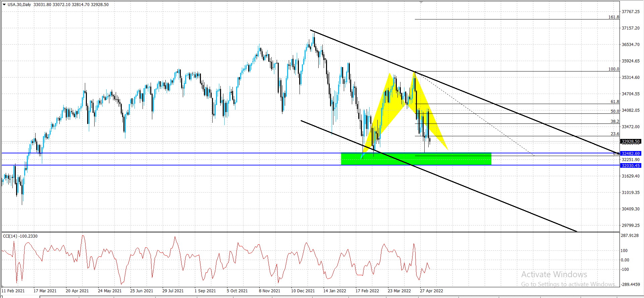Click the gray chart shift marker at top
The width and height of the screenshot is (644, 298).
click(421, 2)
